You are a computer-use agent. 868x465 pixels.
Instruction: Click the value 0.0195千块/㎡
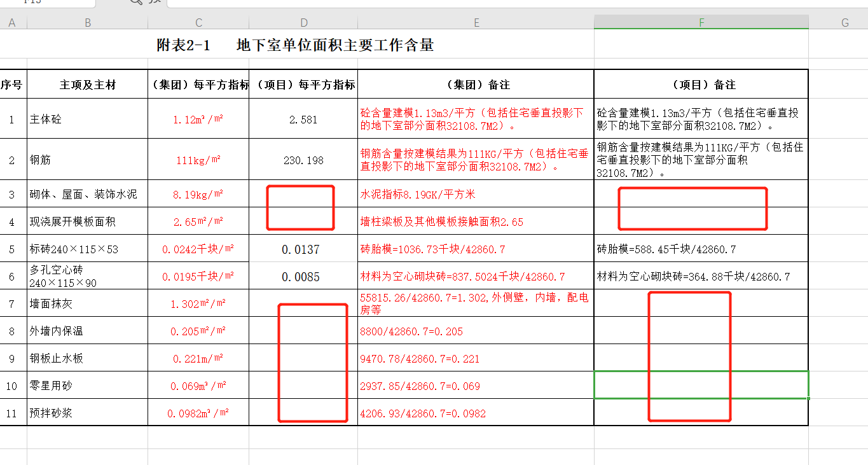[x=198, y=276]
